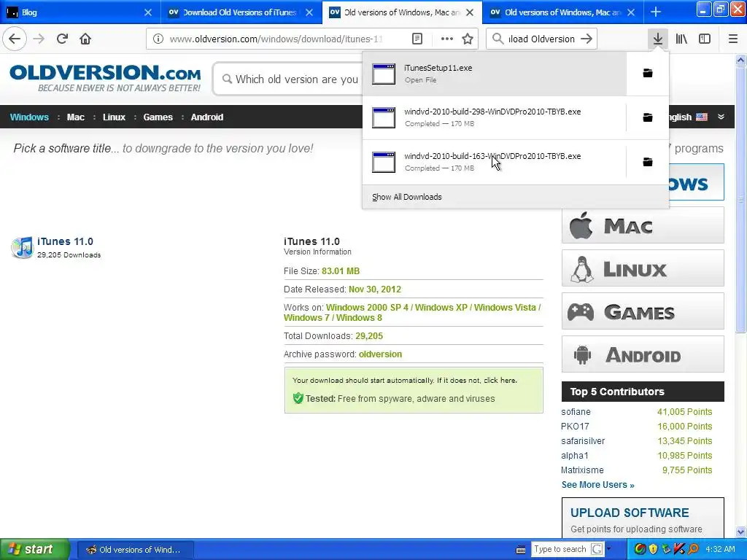Click the search go arrow
Image resolution: width=747 pixels, height=560 pixels.
pos(587,39)
